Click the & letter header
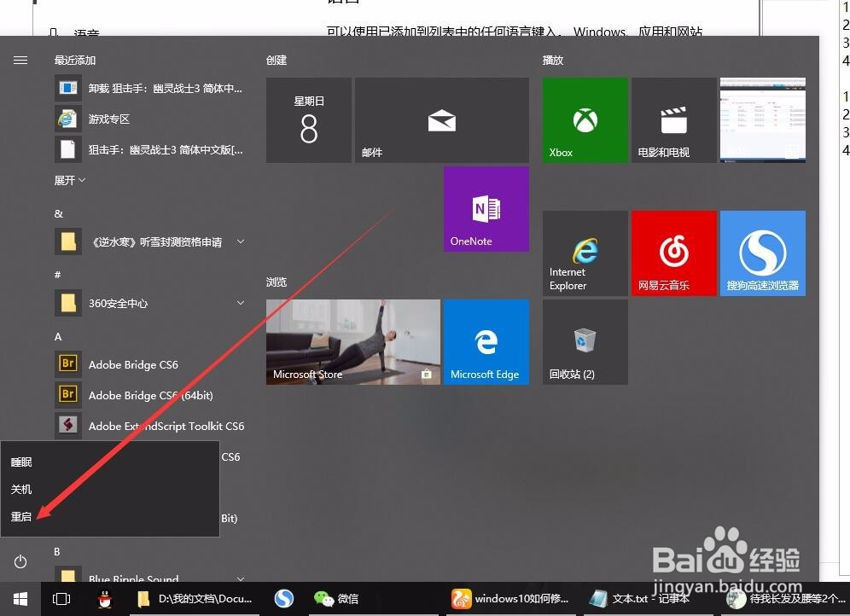 [59, 213]
